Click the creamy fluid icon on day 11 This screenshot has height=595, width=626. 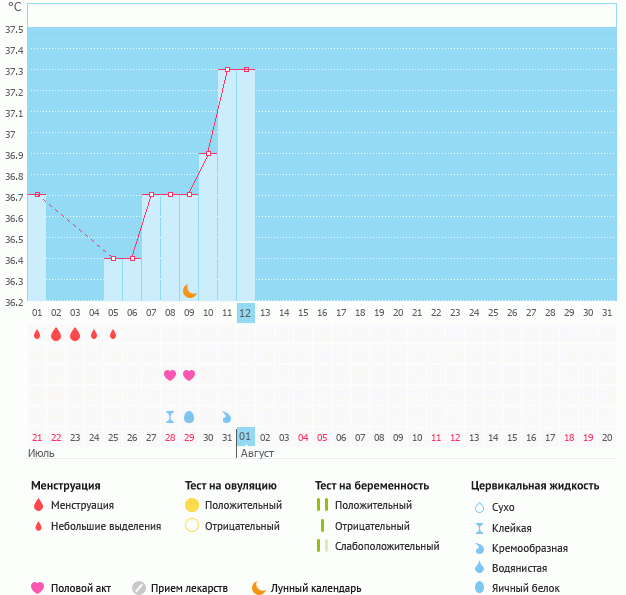(x=227, y=417)
